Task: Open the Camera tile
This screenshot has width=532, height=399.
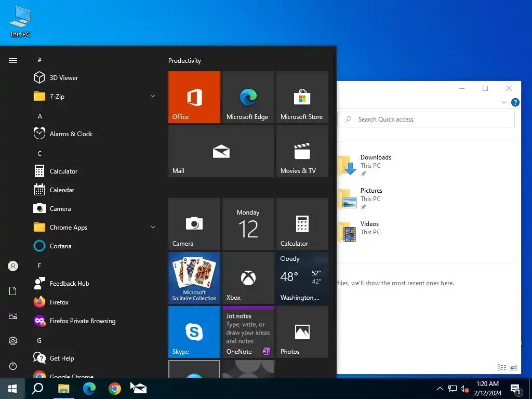Action: pos(194,224)
